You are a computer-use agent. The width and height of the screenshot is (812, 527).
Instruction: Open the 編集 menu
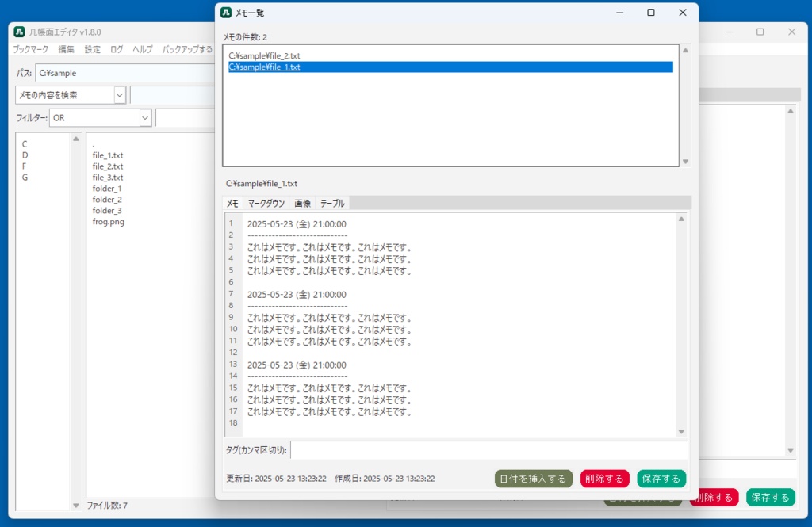coord(67,49)
